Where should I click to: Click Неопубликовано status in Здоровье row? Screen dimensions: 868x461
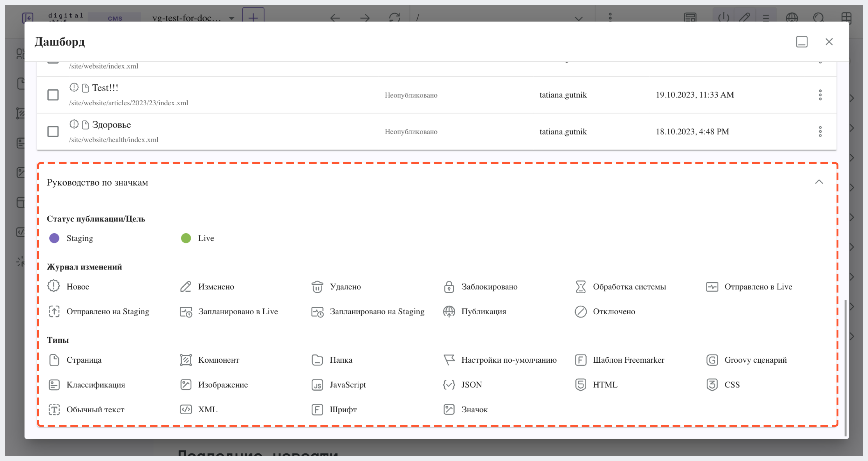coord(411,131)
